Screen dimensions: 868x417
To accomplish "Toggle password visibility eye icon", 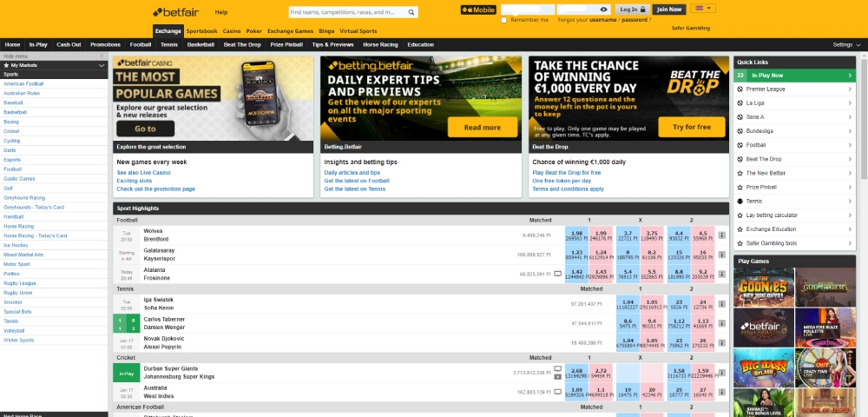I will click(x=603, y=10).
